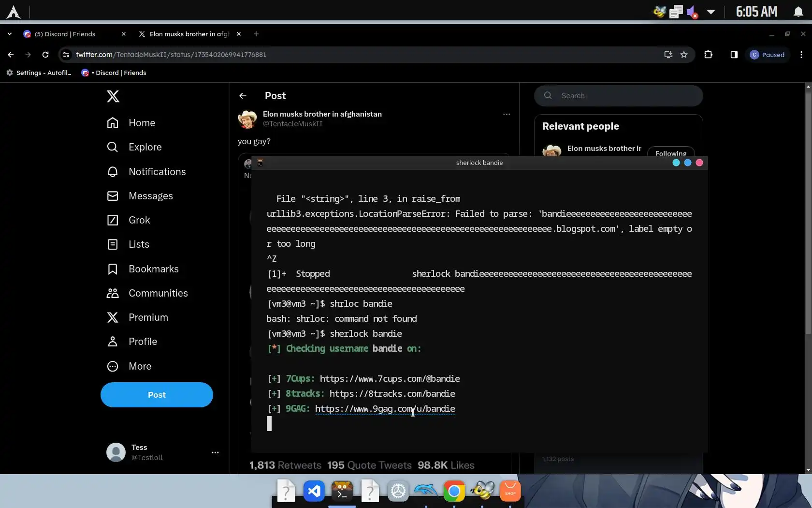Expand the system tray dropdown arrow
The width and height of the screenshot is (812, 508).
[x=711, y=12]
